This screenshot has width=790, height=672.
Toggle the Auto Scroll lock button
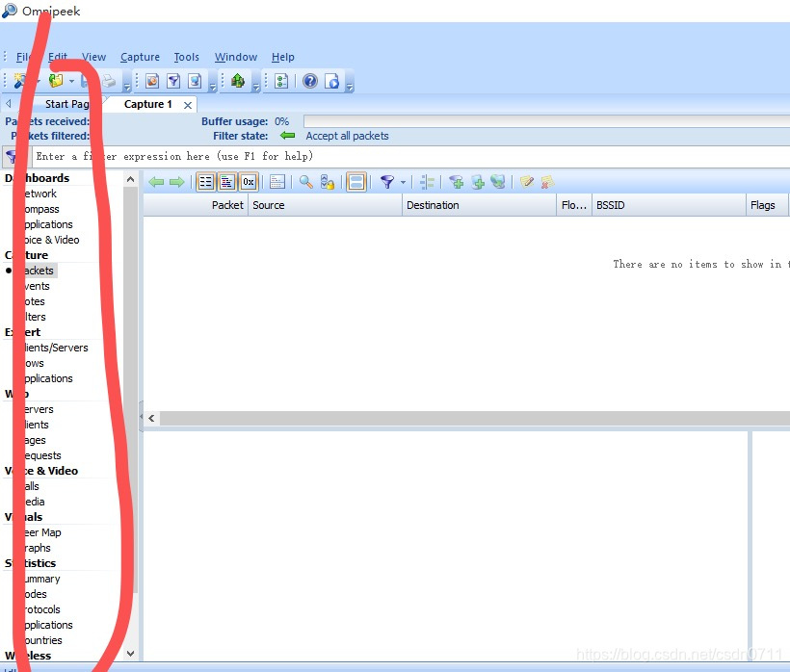click(328, 182)
